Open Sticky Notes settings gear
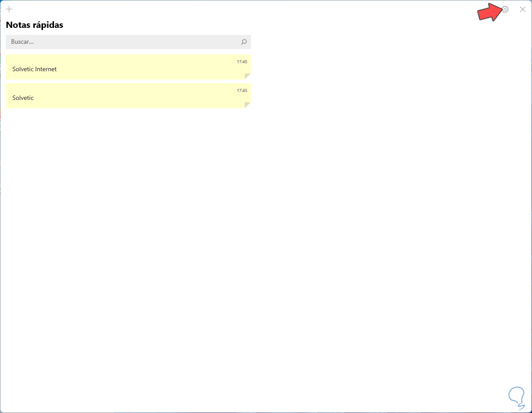This screenshot has width=532, height=413. (505, 9)
